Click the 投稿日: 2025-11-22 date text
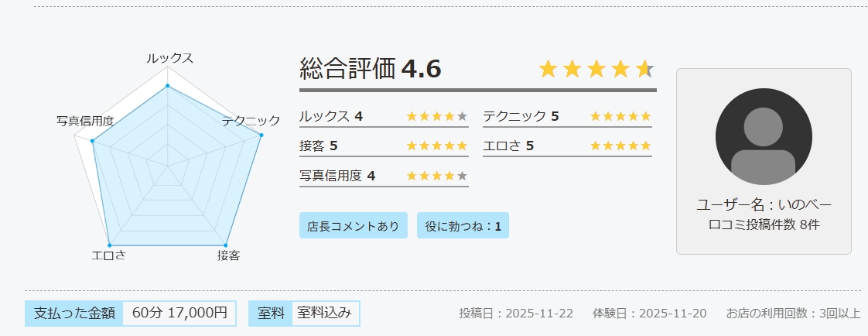 click(x=516, y=314)
